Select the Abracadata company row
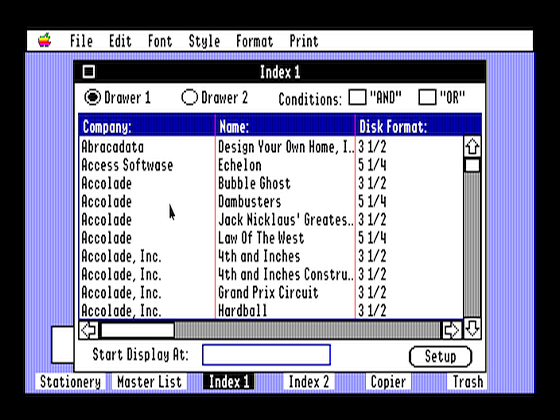Viewport: 560px width, 420px height. coord(112,147)
